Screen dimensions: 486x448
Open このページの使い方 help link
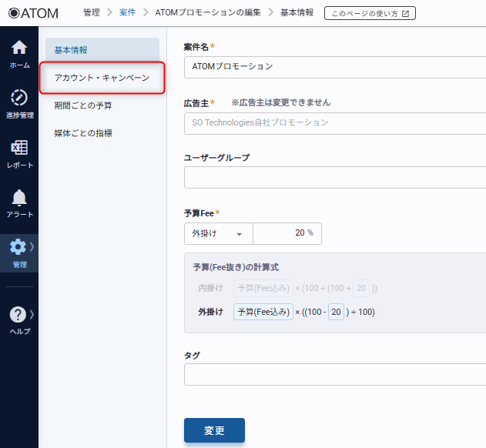pos(370,13)
